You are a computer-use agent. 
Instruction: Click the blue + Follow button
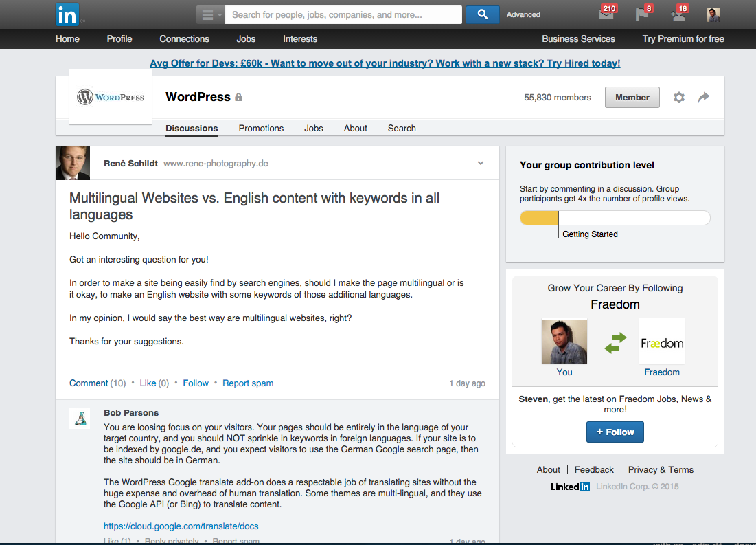[615, 432]
